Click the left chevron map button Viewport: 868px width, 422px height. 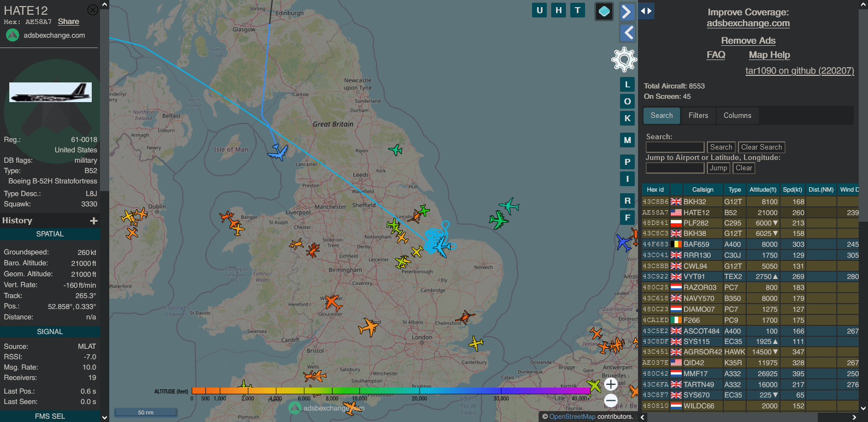coord(628,33)
